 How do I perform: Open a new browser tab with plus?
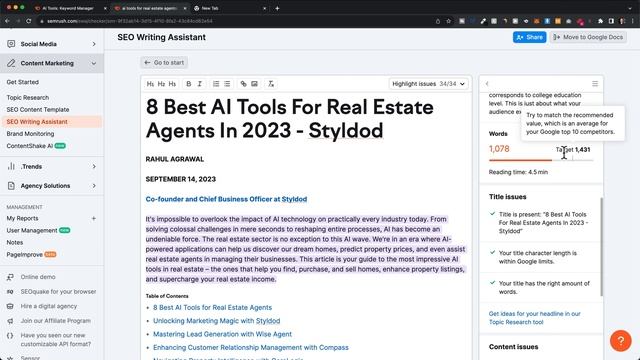point(277,8)
